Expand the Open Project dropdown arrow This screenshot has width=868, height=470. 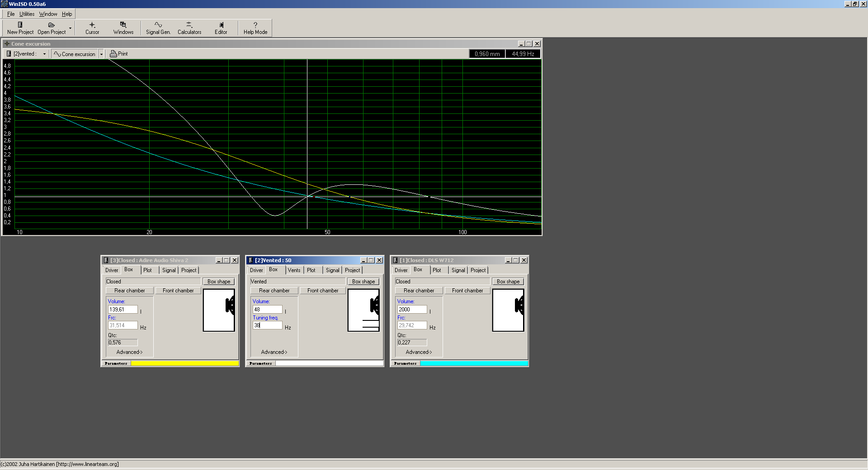point(70,28)
